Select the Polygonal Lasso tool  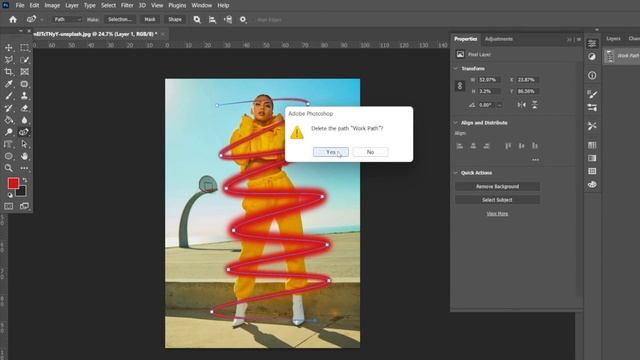[x=9, y=60]
